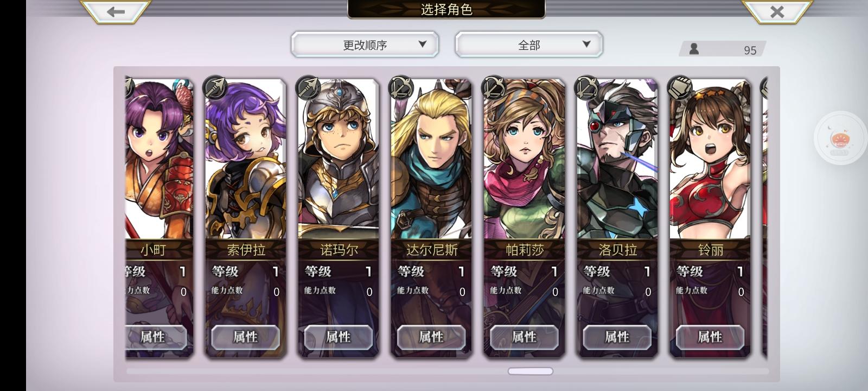Click the bow class icon on 帕莉莎
Screen dimensions: 868x391
[x=494, y=87]
